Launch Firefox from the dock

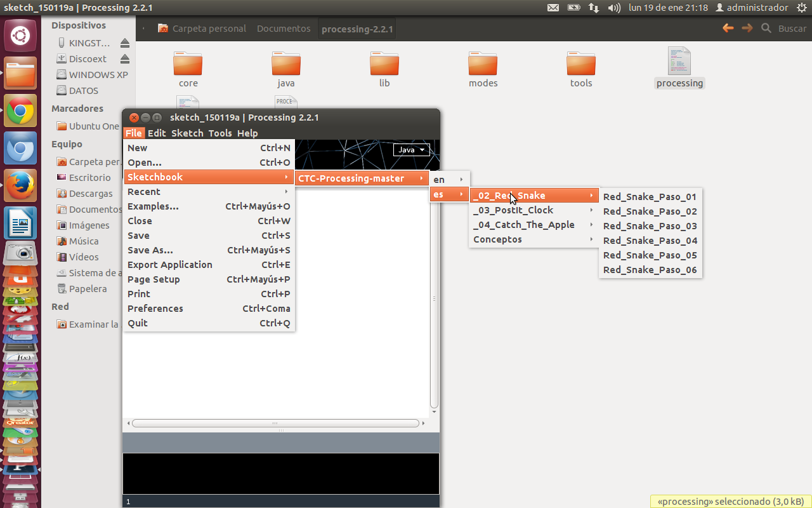(x=20, y=186)
